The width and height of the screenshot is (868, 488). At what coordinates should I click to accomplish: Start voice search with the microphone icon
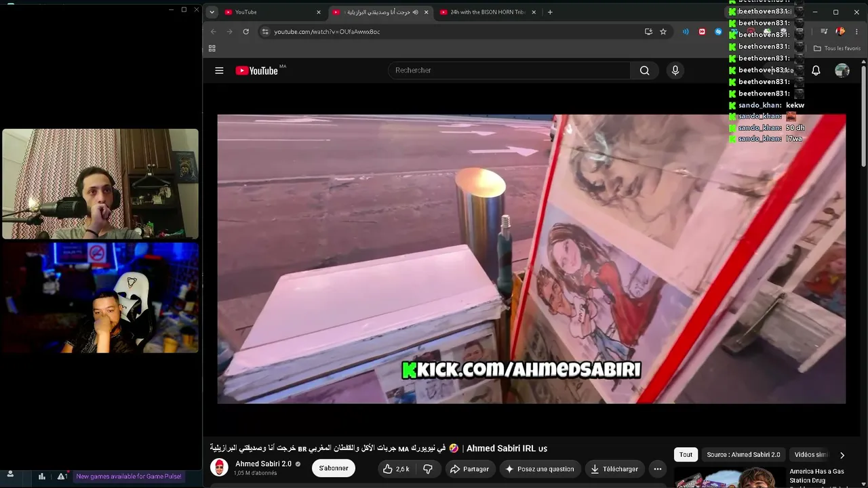[675, 70]
